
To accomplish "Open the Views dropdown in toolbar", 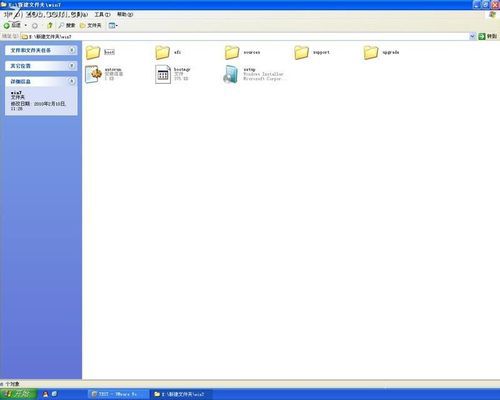I will (113, 25).
